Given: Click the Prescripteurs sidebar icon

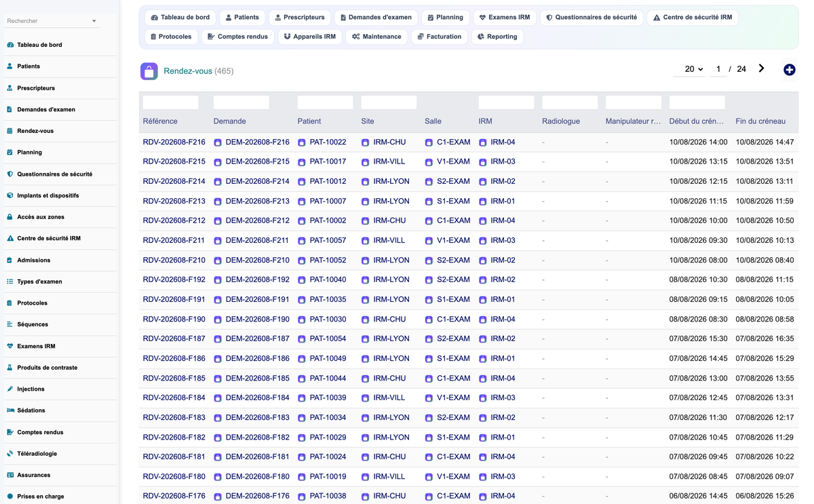Looking at the screenshot, I should pos(10,88).
